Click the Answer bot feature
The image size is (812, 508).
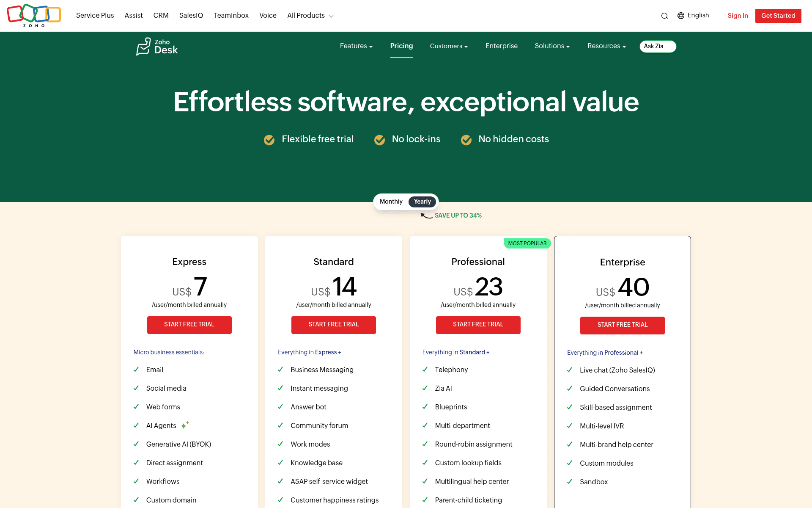[308, 407]
